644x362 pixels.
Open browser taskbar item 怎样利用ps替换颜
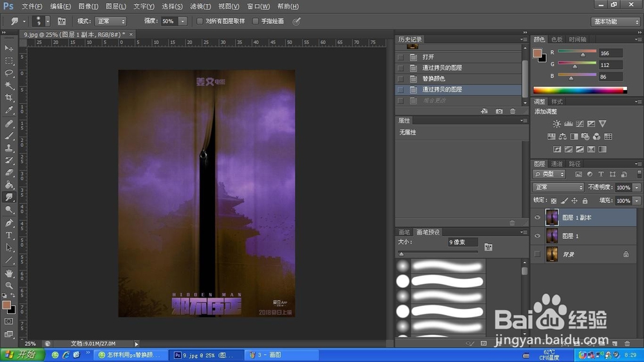tap(131, 355)
